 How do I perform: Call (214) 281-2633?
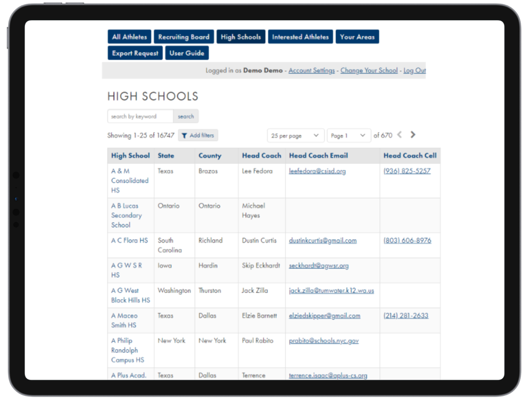406,315
